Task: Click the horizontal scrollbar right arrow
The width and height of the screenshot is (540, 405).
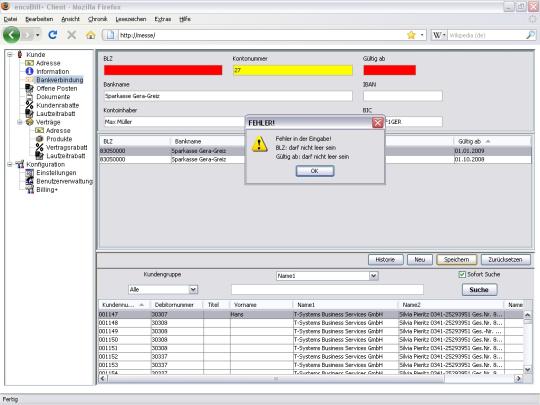Action: pos(519,378)
